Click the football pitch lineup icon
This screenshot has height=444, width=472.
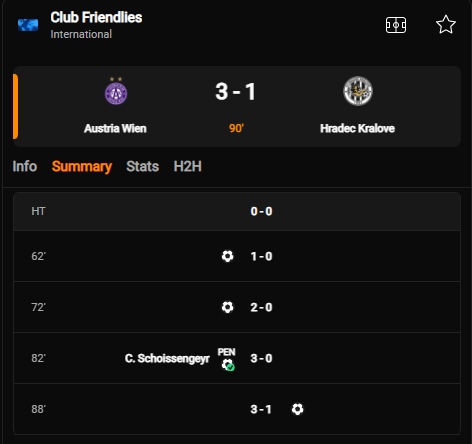click(396, 25)
